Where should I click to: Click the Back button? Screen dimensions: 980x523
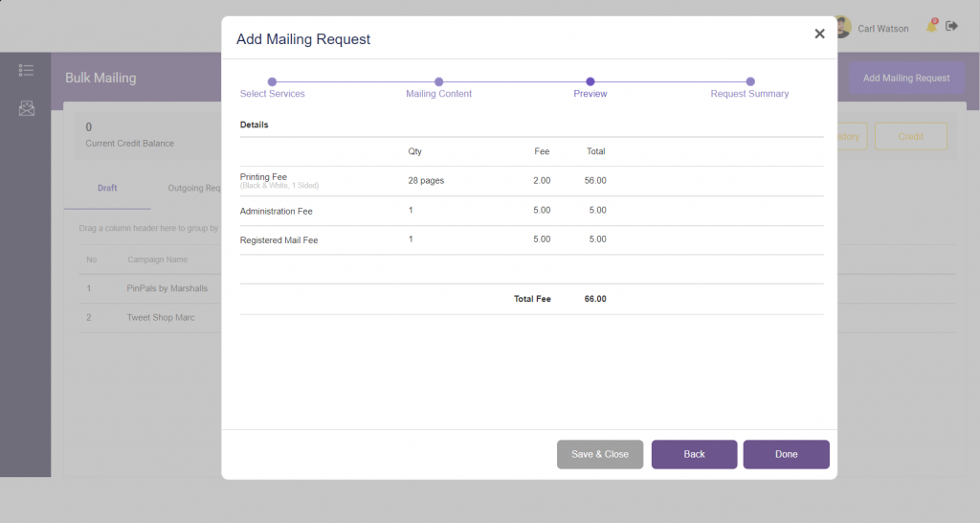(694, 454)
